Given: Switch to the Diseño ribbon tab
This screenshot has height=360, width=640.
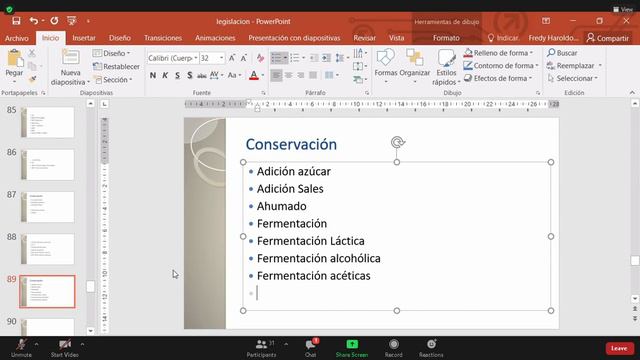Looking at the screenshot, I should 120,38.
